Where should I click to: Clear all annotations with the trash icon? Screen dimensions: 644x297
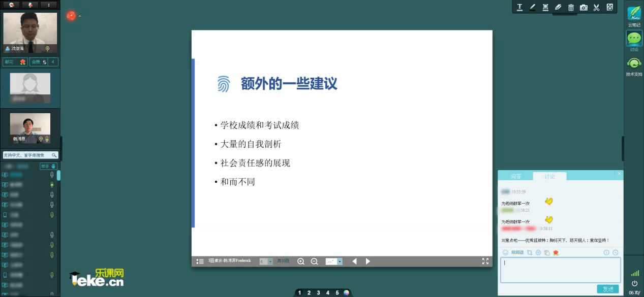pos(571,7)
